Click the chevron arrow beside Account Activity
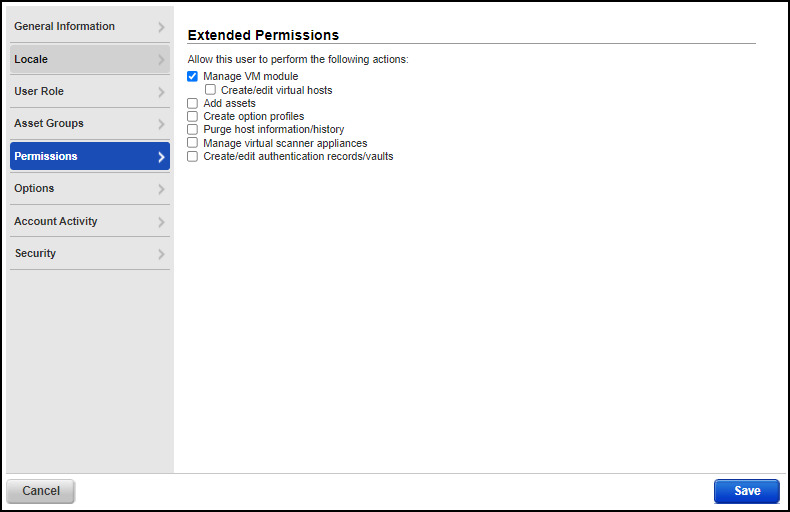This screenshot has height=512, width=790. point(161,222)
